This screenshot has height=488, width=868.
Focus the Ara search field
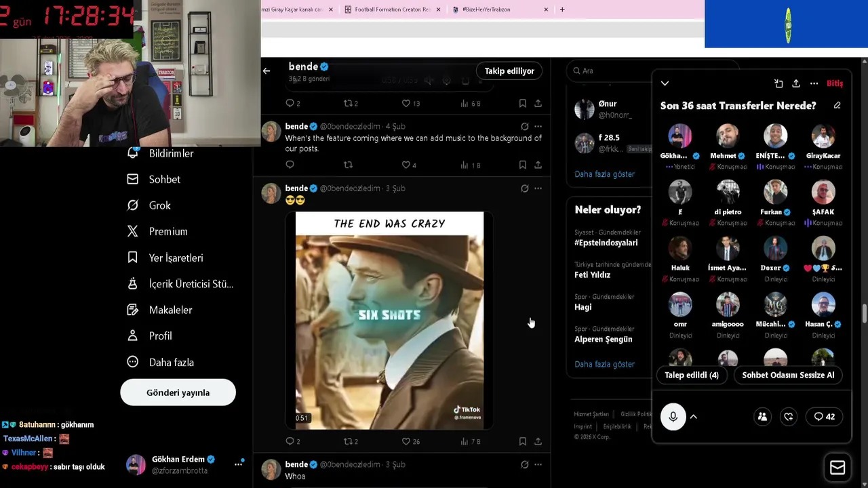tap(651, 70)
